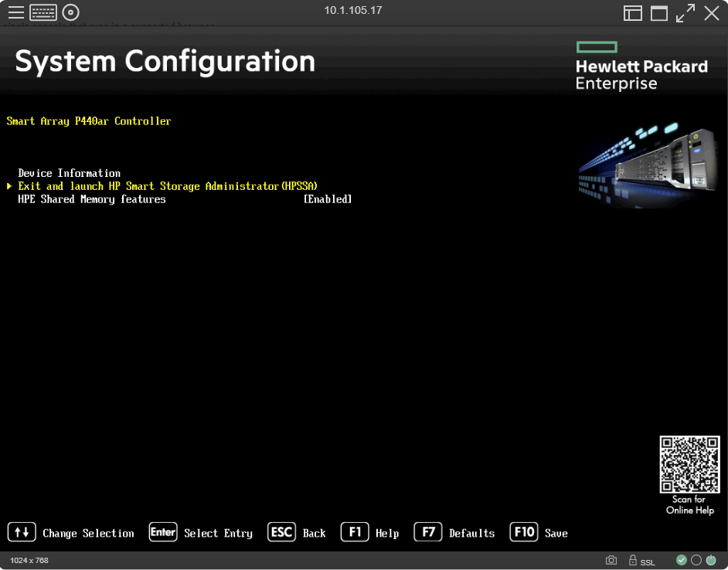Image resolution: width=728 pixels, height=570 pixels.
Task: Click the QR code for online help
Action: pyautogui.click(x=689, y=464)
